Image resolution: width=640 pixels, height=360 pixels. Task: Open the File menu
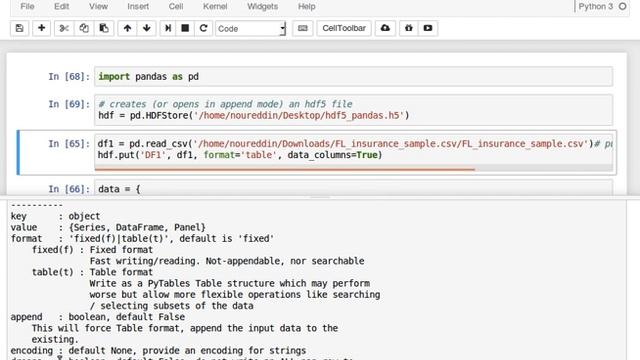(x=27, y=7)
